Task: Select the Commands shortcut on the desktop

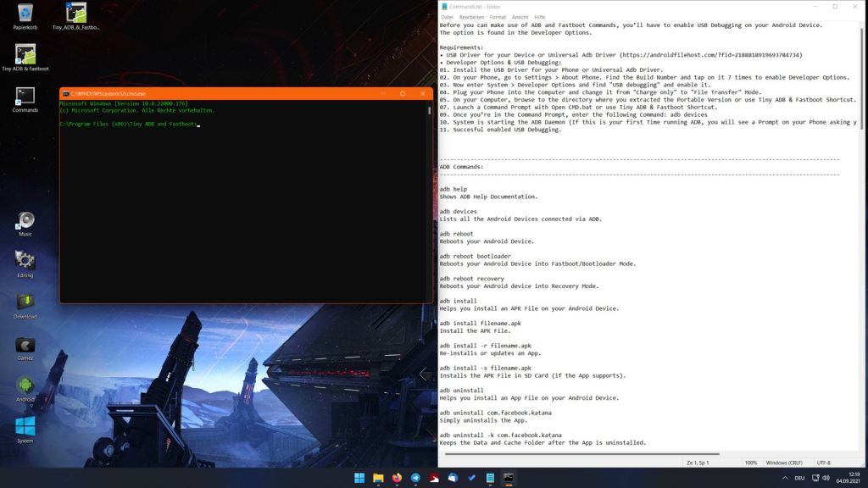Action: [x=25, y=97]
